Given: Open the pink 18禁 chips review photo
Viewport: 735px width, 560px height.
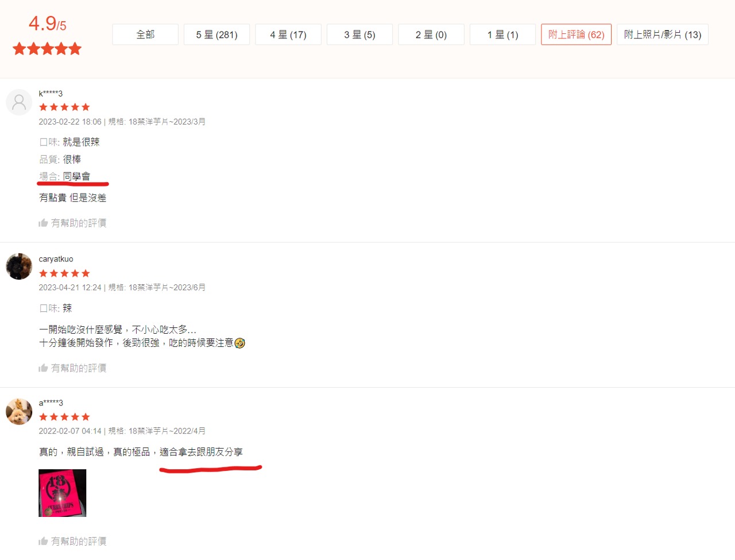Looking at the screenshot, I should (62, 493).
